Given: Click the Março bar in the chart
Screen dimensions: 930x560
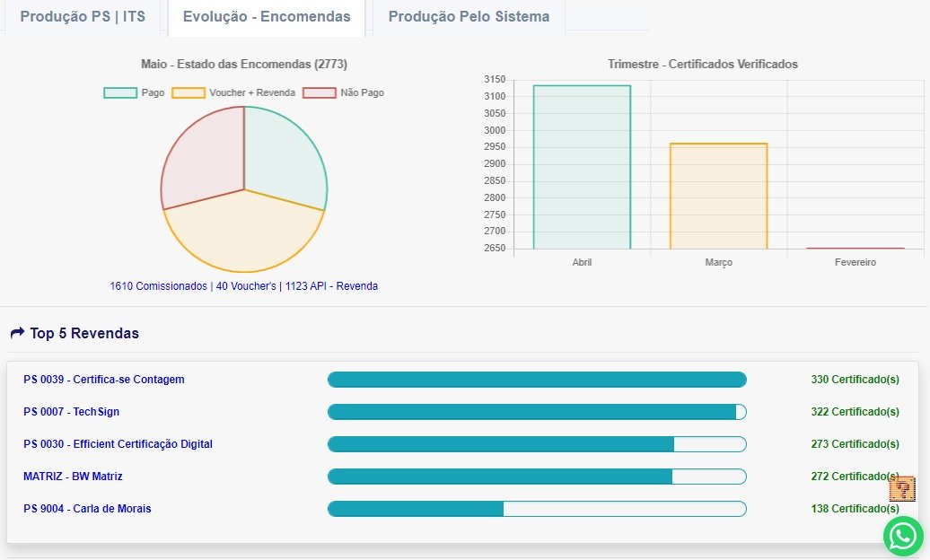Looking at the screenshot, I should [718, 196].
